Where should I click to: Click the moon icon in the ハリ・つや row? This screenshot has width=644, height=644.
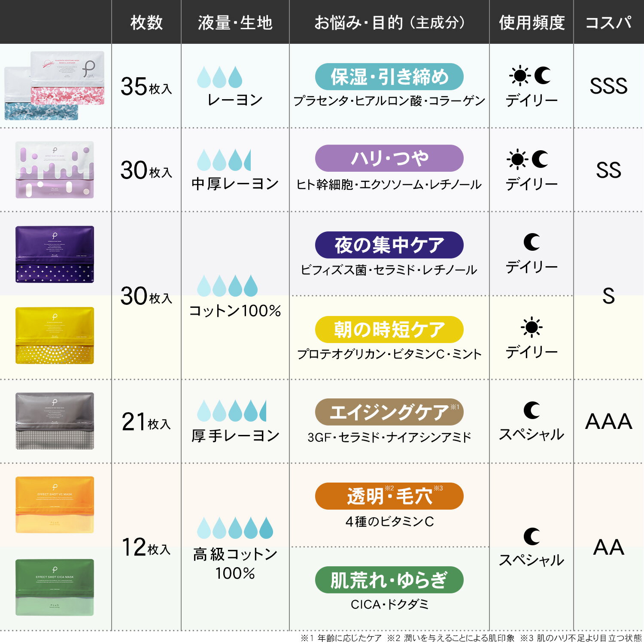pos(540,159)
